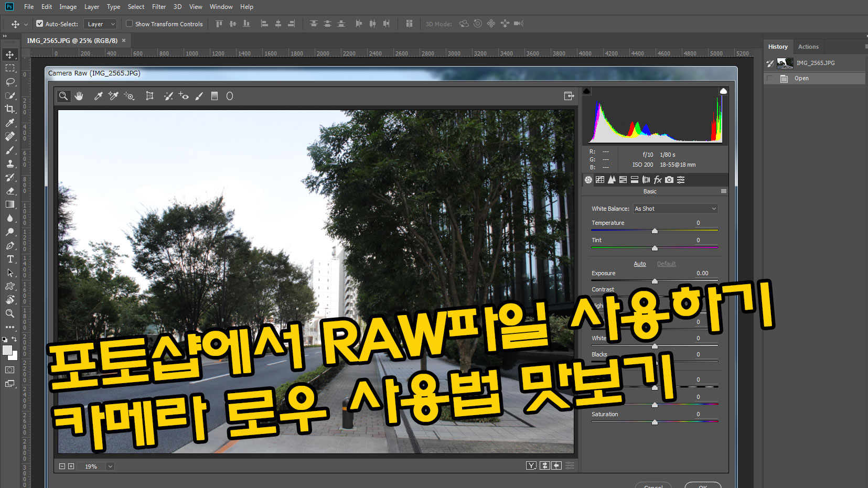Choose the Red Eye Removal tool
This screenshot has width=868, height=488.
(184, 96)
